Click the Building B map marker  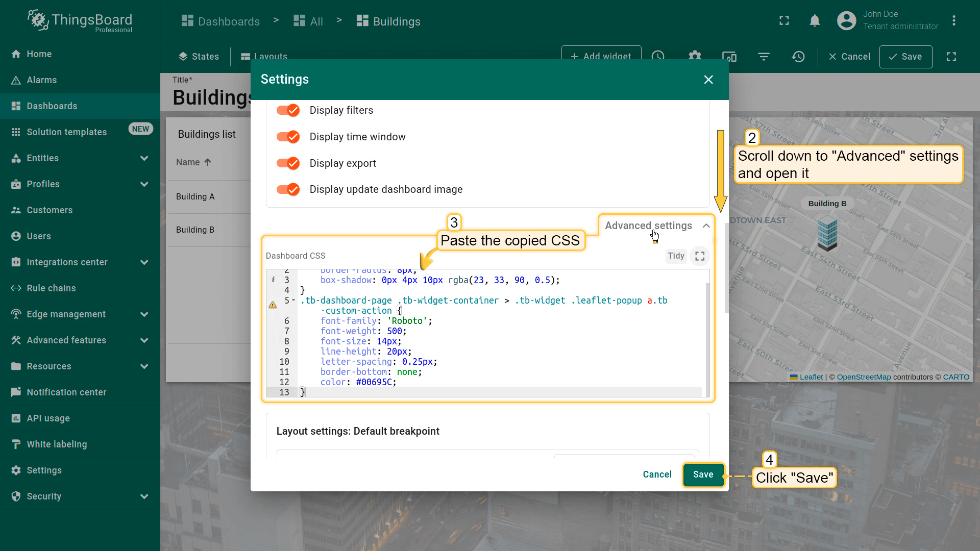tap(827, 233)
